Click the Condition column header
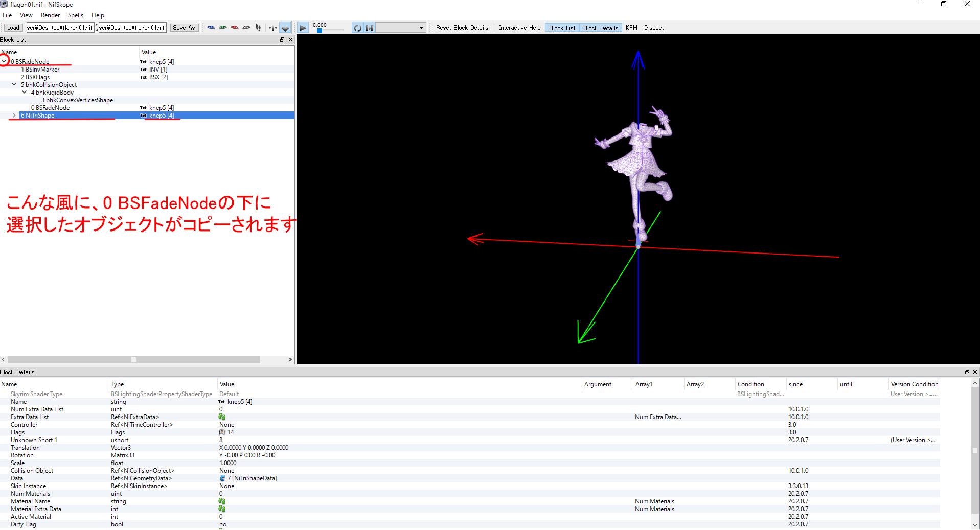The image size is (980, 530). click(761, 384)
